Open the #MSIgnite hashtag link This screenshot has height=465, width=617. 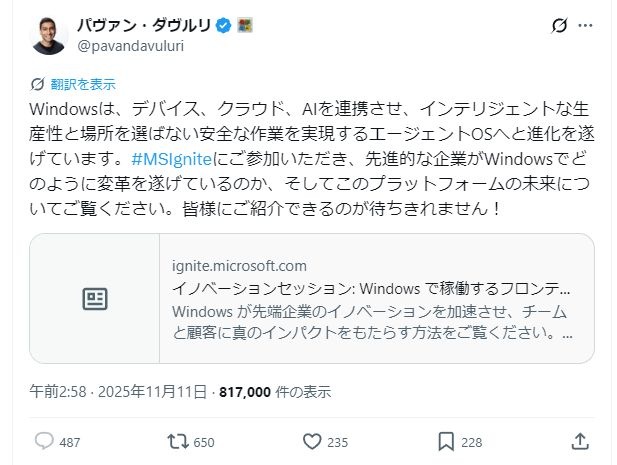coord(169,157)
